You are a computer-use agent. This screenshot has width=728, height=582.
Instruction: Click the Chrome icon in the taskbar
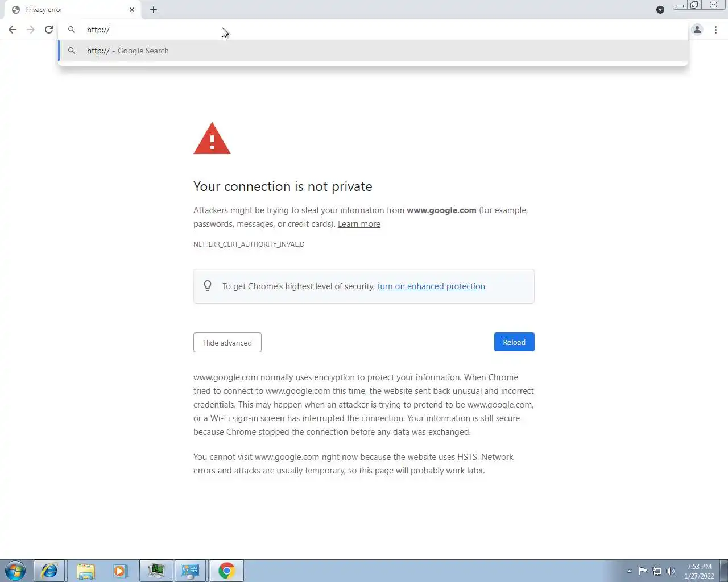[227, 571]
